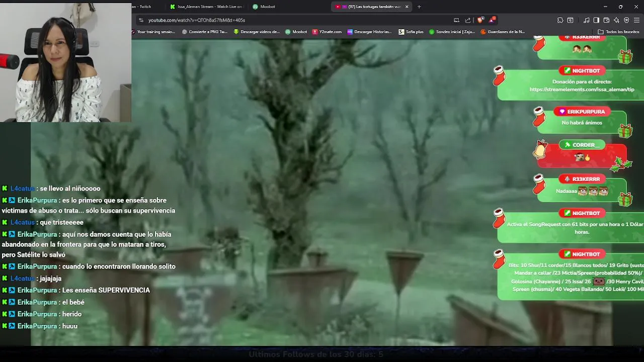Toggle the browser sidebar panel icon
This screenshot has height=362, width=644.
coord(596,20)
